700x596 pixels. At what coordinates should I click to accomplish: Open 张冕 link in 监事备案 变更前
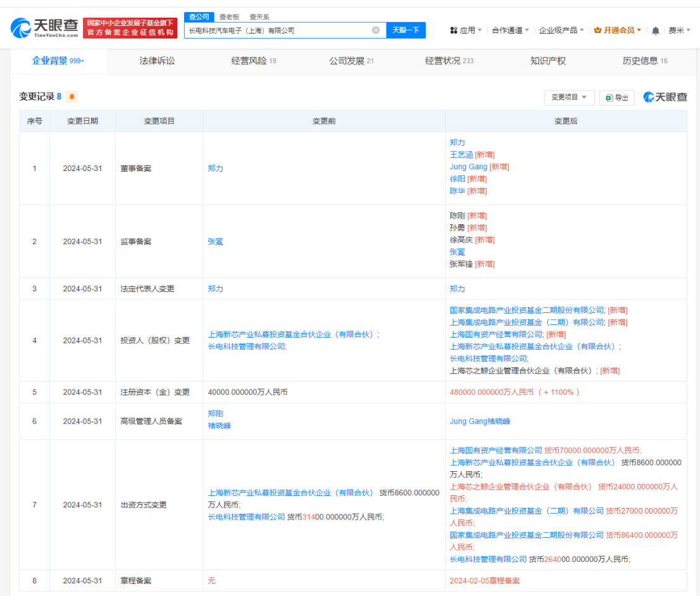pos(215,242)
